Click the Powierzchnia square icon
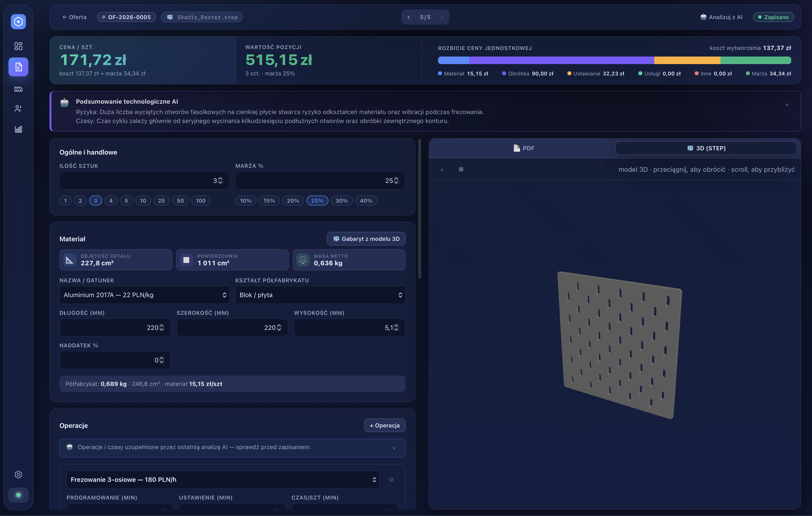This screenshot has width=812, height=516. point(186,260)
